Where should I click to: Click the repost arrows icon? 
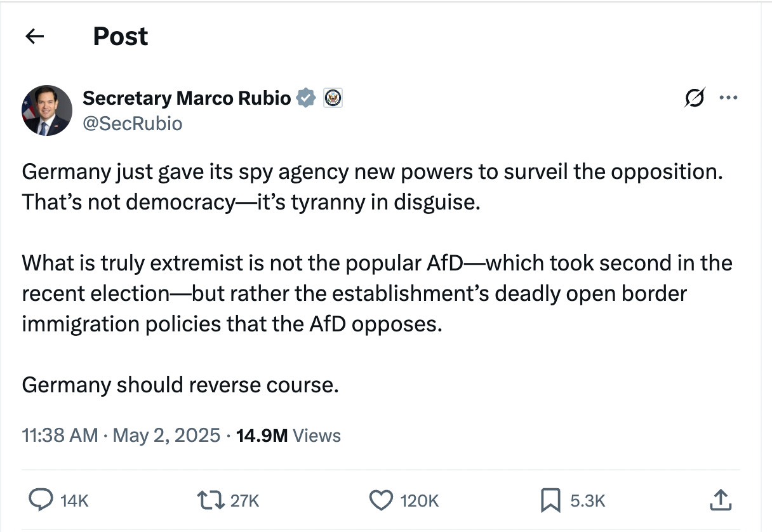(x=210, y=501)
